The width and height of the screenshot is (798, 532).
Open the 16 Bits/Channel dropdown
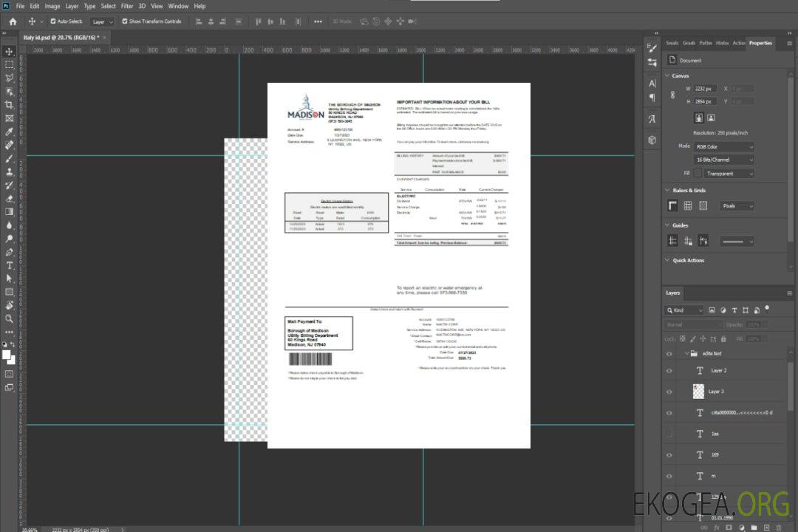[x=723, y=160]
